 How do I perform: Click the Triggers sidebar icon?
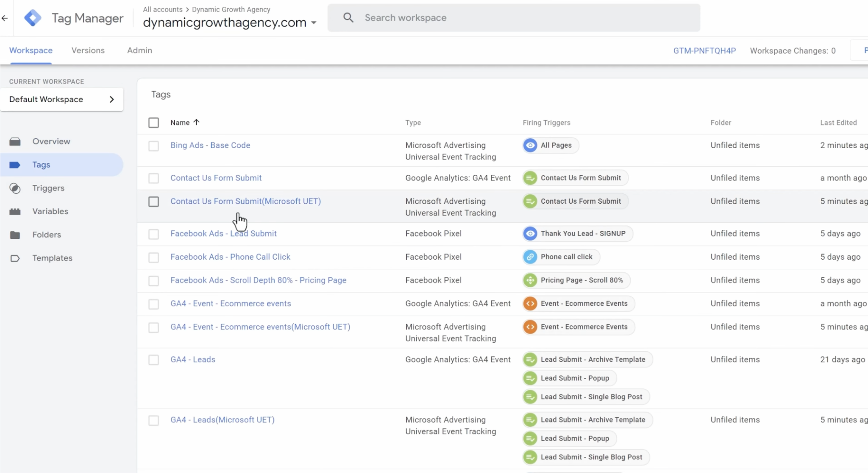[15, 188]
